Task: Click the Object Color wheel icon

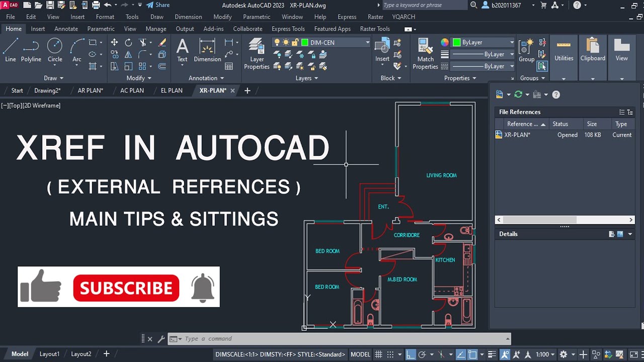Action: pyautogui.click(x=444, y=42)
